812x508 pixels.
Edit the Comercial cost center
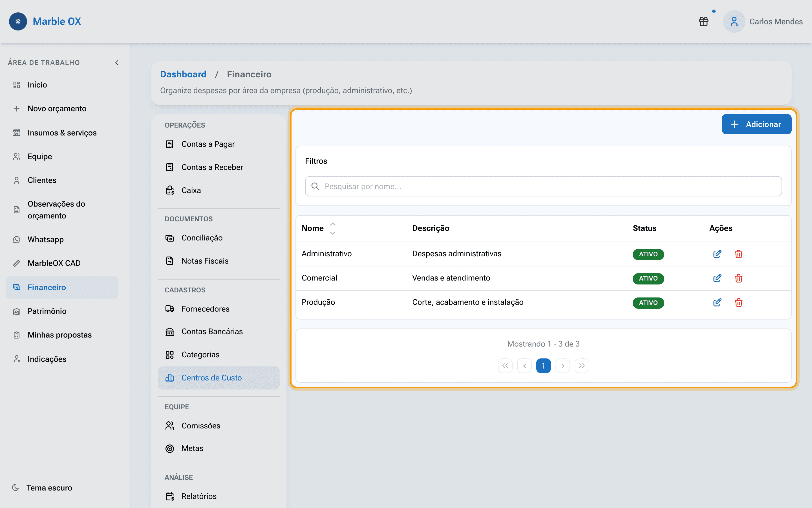pyautogui.click(x=717, y=278)
